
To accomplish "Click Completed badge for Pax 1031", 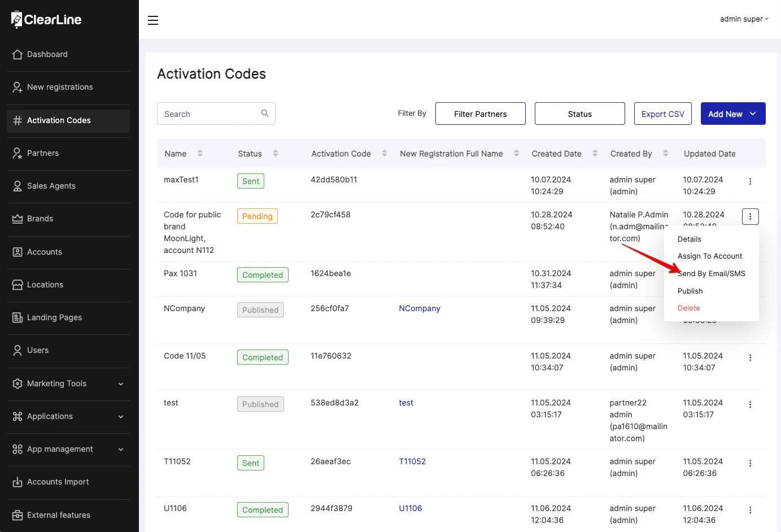I will (x=263, y=275).
